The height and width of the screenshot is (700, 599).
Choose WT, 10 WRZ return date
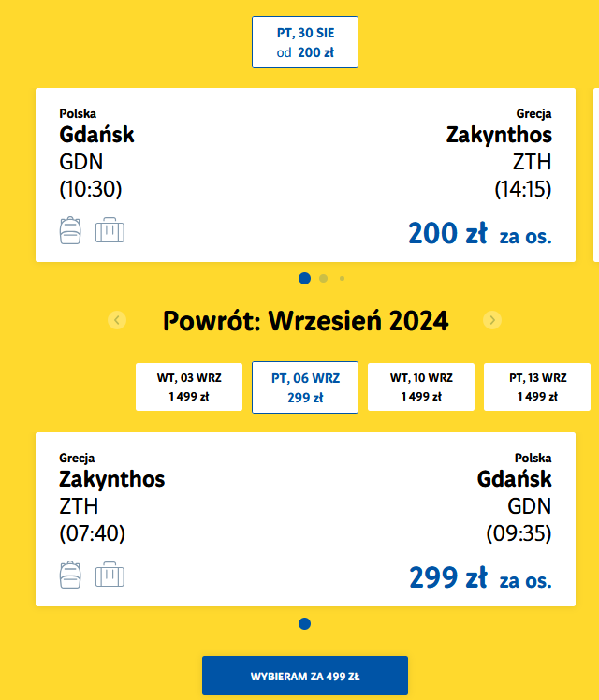click(x=421, y=387)
